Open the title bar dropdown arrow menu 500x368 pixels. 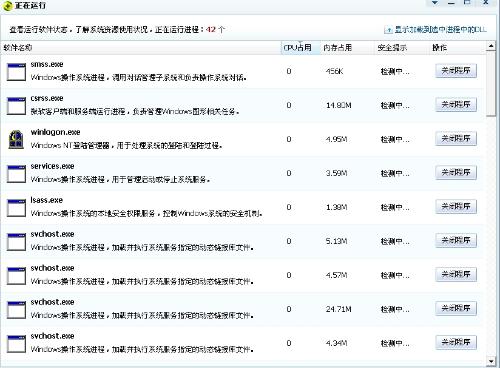pyautogui.click(x=434, y=3)
